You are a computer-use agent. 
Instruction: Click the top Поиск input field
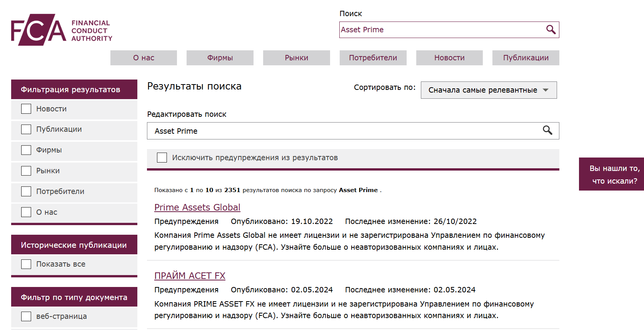pos(440,30)
